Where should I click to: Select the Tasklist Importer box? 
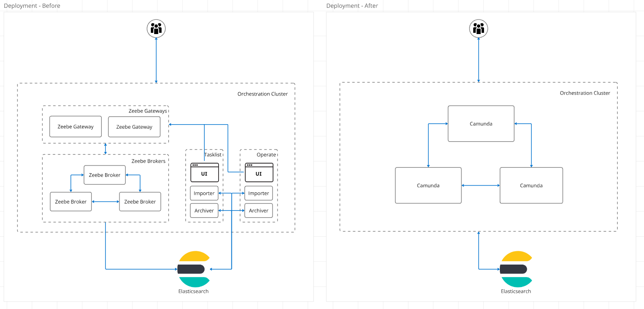[x=204, y=193]
